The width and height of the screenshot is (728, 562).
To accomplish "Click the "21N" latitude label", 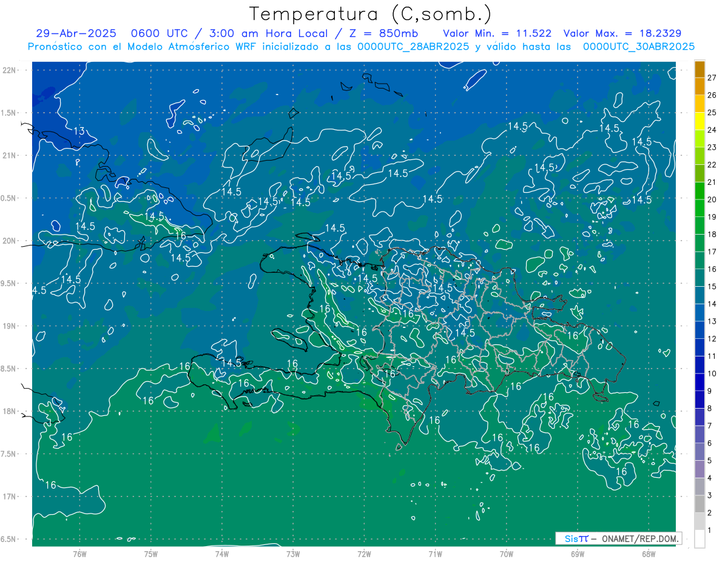I will 8,155.
